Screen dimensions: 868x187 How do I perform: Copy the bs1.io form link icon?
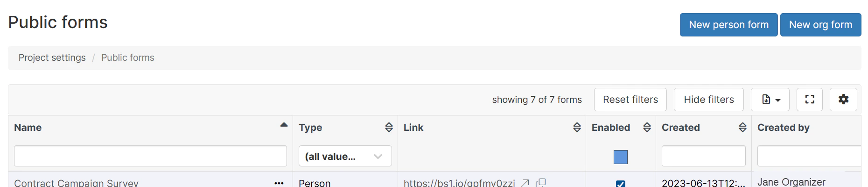541,183
